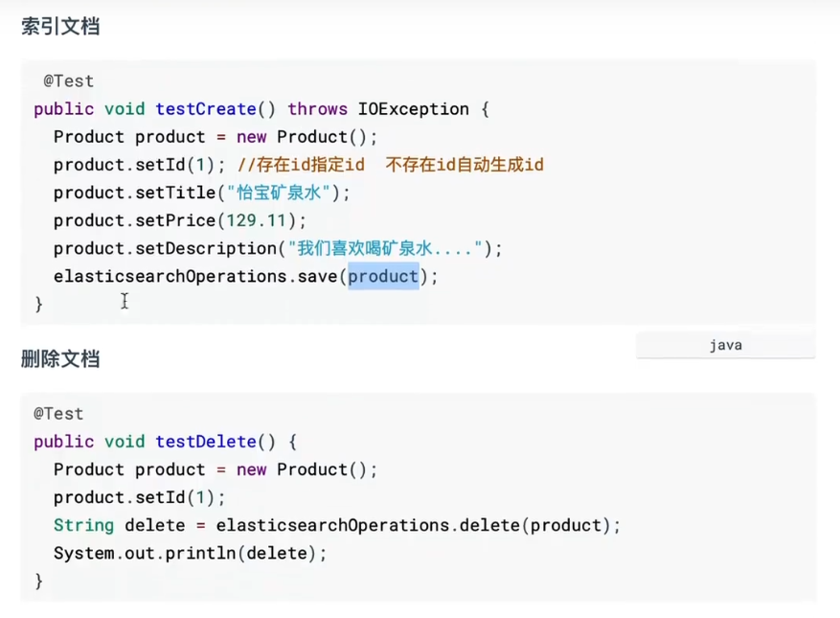Click the throws keyword

(x=317, y=109)
